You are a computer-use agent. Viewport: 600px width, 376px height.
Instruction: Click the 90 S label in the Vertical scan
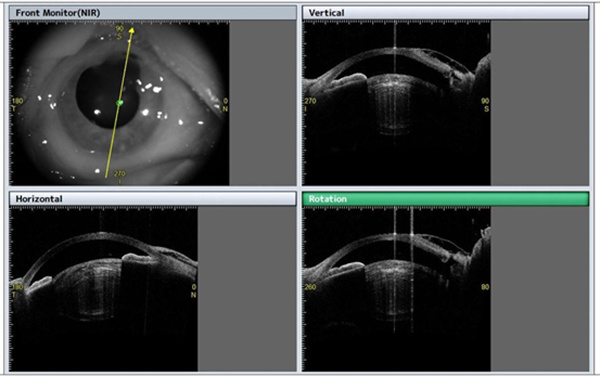485,105
